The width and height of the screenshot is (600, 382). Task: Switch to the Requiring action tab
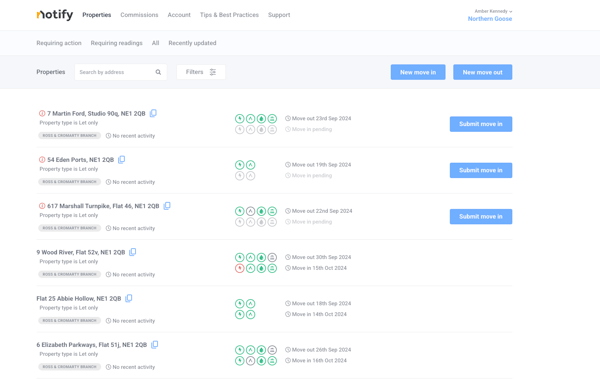coord(59,43)
